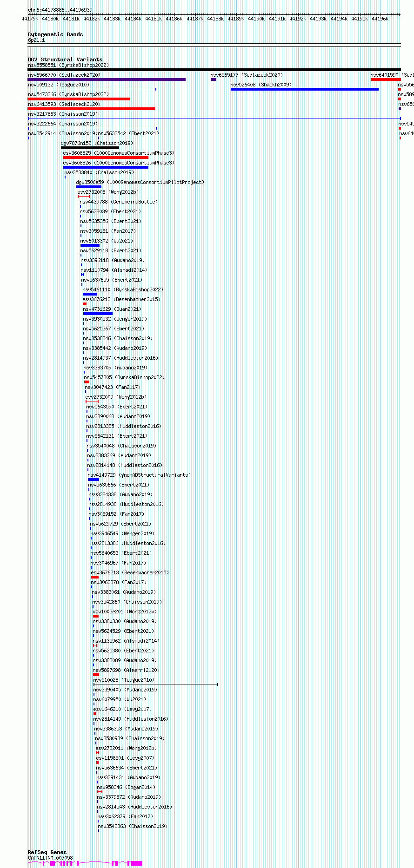The height and width of the screenshot is (868, 414).
Task: Click the CAPN11|NM_007058 gene label
Action: (50, 858)
